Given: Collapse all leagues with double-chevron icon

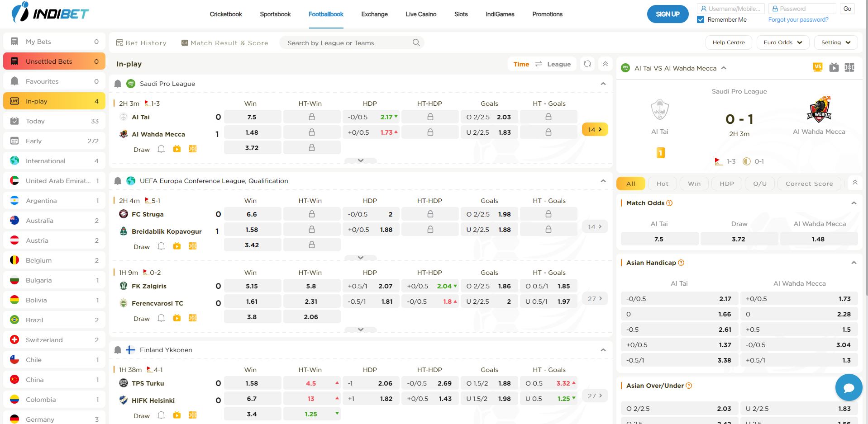Looking at the screenshot, I should pyautogui.click(x=605, y=64).
